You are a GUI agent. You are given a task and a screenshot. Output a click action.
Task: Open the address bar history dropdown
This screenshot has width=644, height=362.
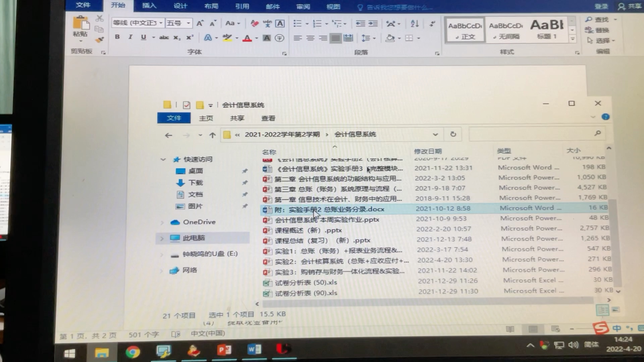point(435,134)
